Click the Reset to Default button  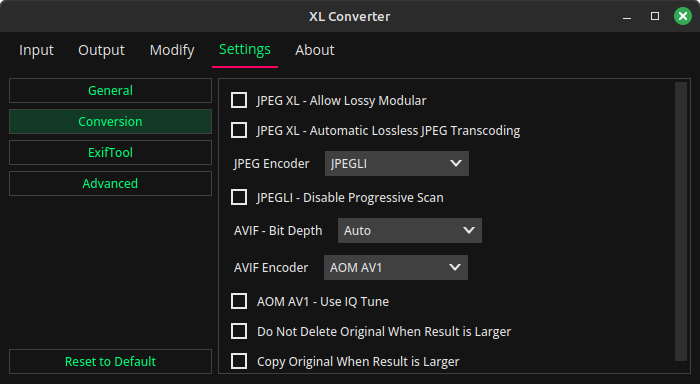[110, 362]
